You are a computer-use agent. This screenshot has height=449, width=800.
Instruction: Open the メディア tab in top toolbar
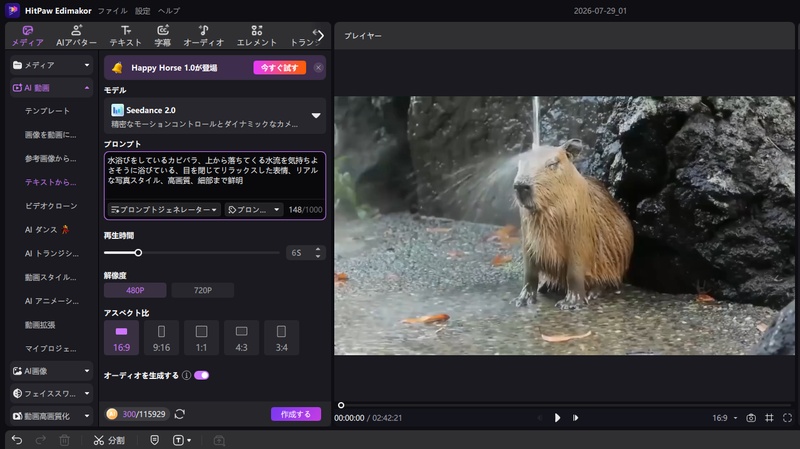[28, 36]
